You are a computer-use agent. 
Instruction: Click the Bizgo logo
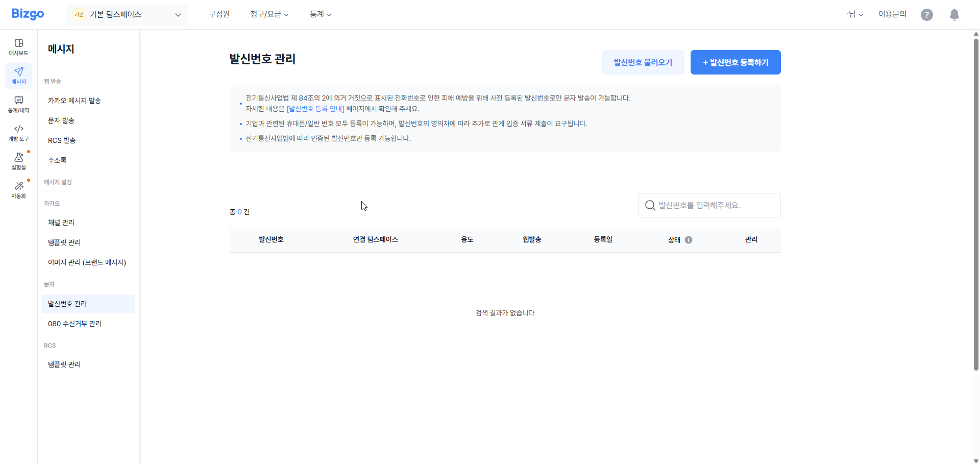point(28,14)
